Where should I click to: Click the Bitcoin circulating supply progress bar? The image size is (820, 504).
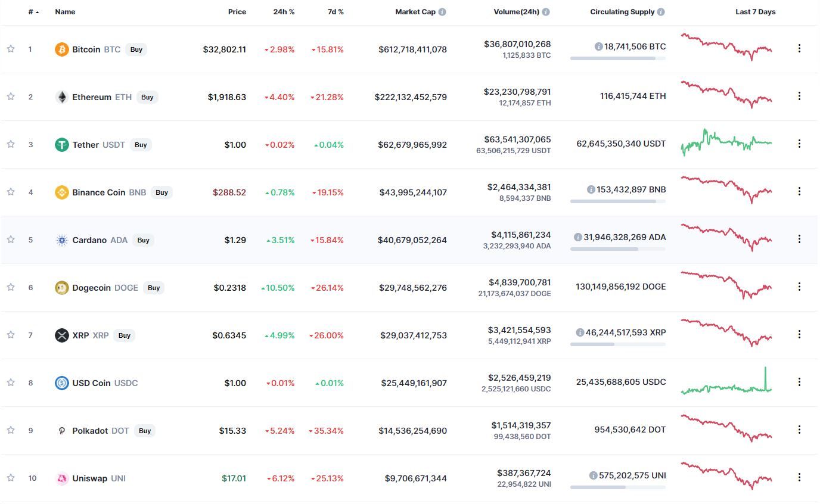[x=618, y=58]
